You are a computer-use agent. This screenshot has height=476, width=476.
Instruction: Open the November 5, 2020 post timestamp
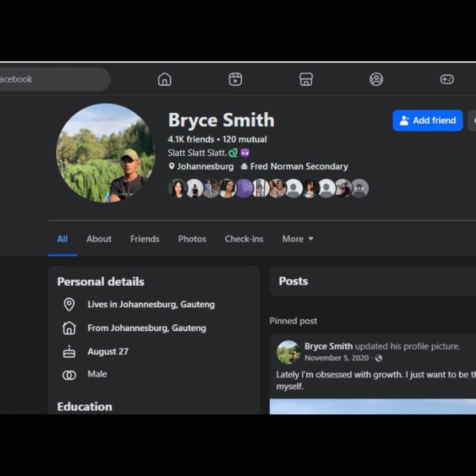pyautogui.click(x=336, y=358)
